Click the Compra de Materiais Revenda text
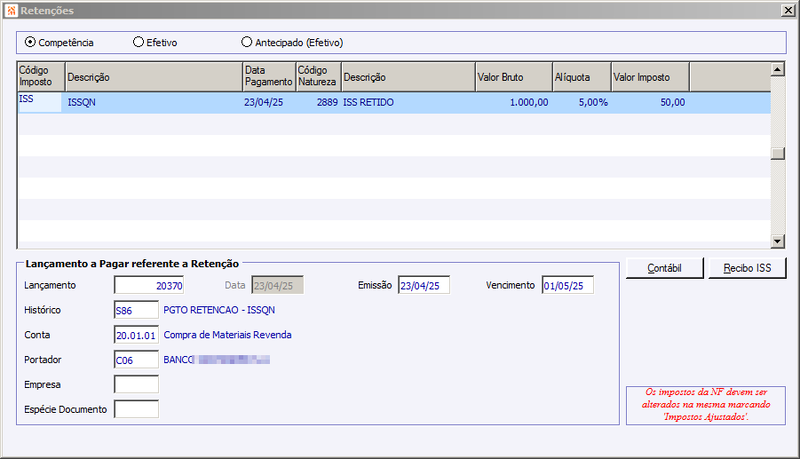Viewport: 800px width, 459px height. tap(228, 335)
